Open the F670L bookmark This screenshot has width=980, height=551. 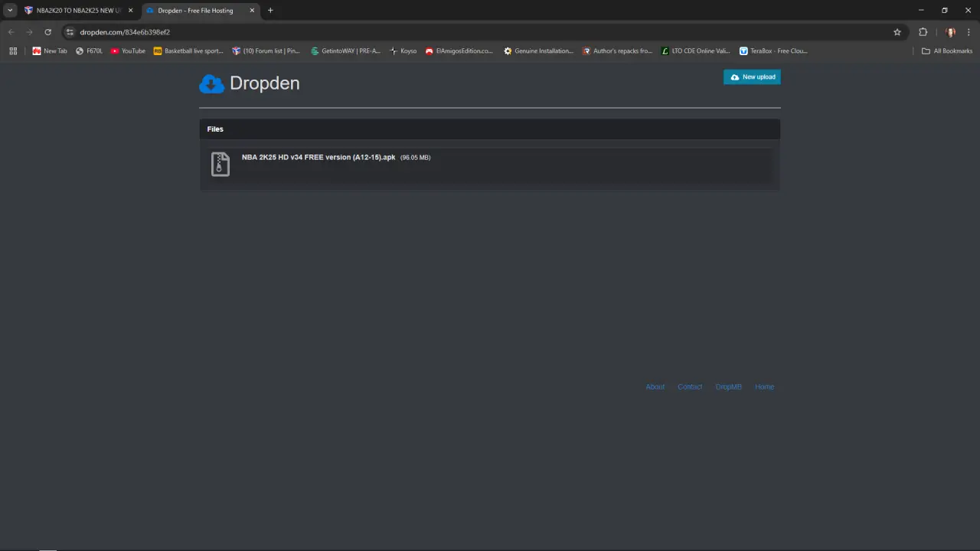(x=89, y=51)
